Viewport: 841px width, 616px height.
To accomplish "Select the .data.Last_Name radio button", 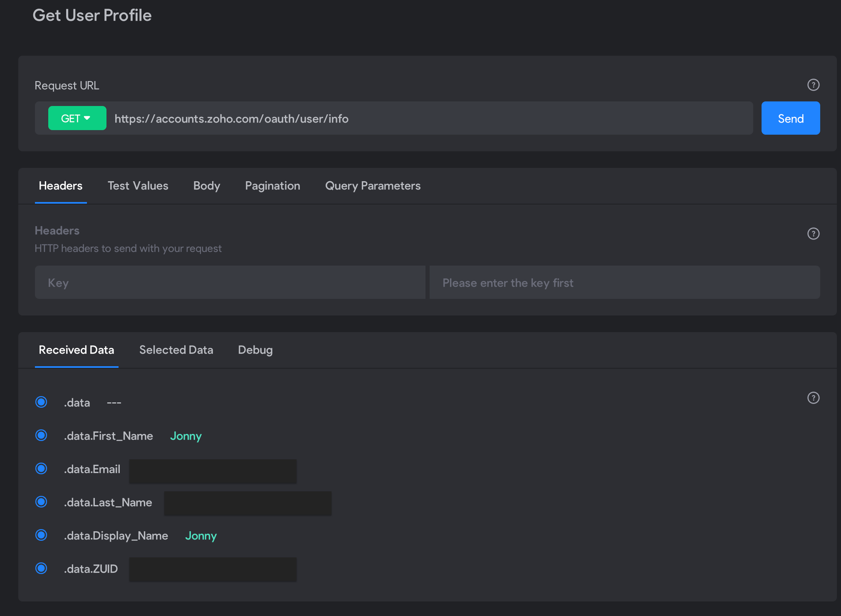I will [x=41, y=502].
